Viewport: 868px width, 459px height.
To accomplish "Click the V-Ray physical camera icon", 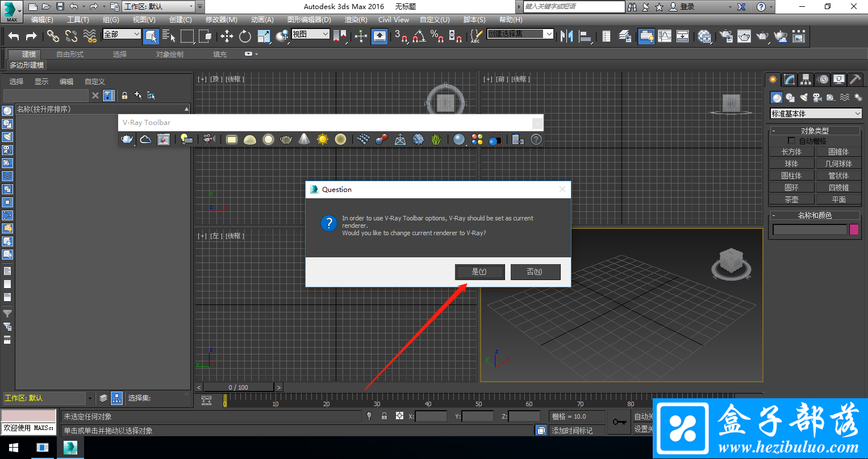I will pos(208,139).
